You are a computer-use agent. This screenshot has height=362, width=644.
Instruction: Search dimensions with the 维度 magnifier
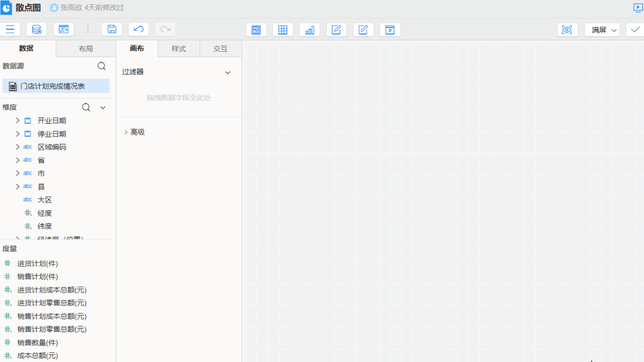pyautogui.click(x=86, y=107)
